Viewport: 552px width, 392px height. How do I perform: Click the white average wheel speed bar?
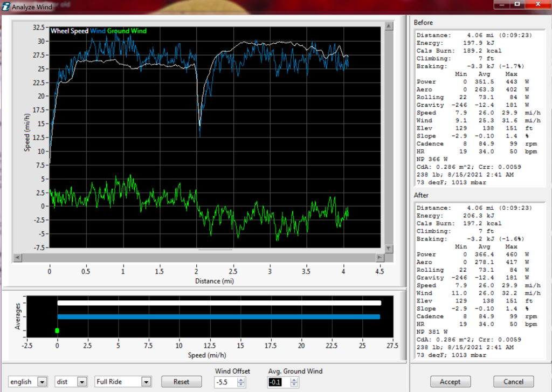(x=219, y=303)
